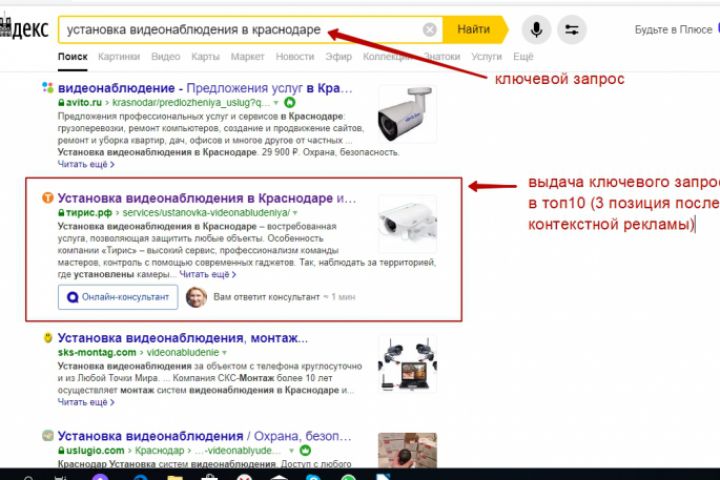720x480 pixels.
Task: Click the green badge icon next to avito.ru URL
Action: [290, 102]
